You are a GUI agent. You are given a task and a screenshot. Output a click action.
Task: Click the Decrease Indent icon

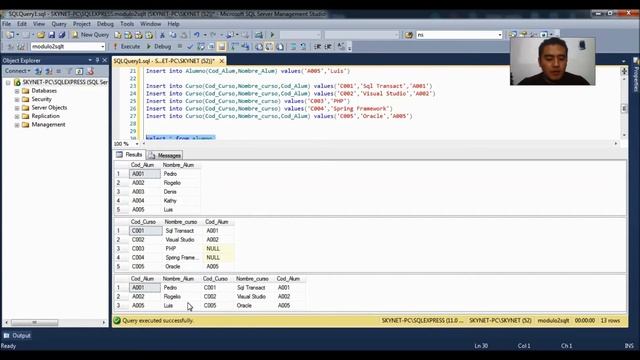pos(318,47)
